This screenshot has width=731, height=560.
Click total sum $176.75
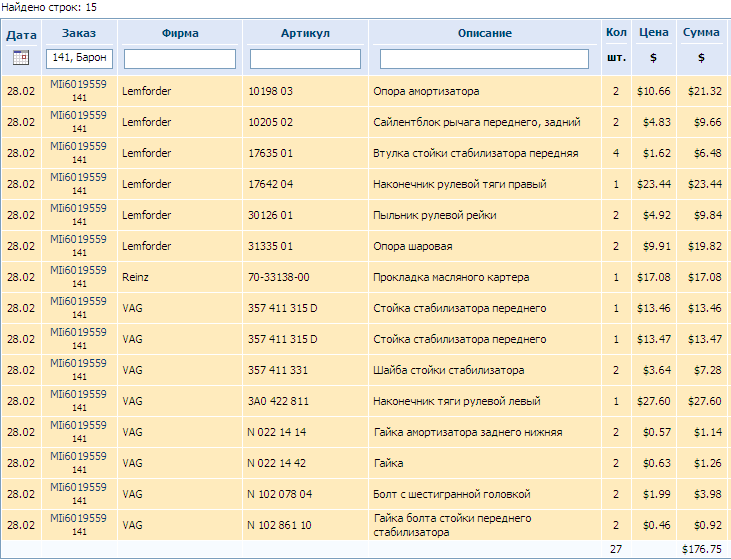pos(702,549)
